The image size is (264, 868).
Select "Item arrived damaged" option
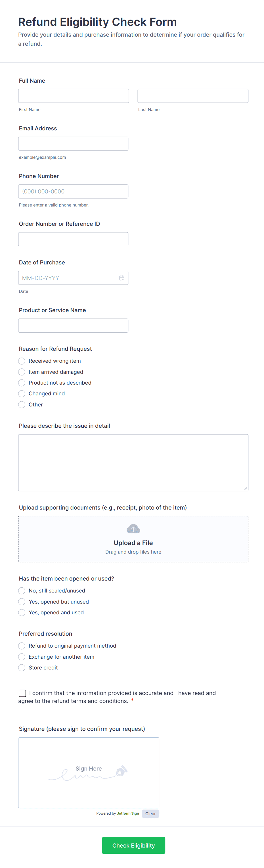tap(22, 372)
